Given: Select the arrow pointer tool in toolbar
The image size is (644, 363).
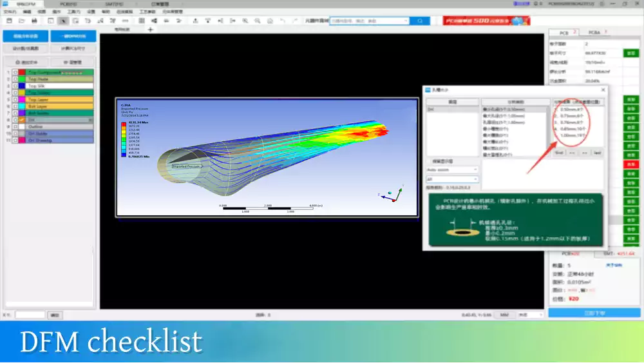Looking at the screenshot, I should click(x=63, y=21).
